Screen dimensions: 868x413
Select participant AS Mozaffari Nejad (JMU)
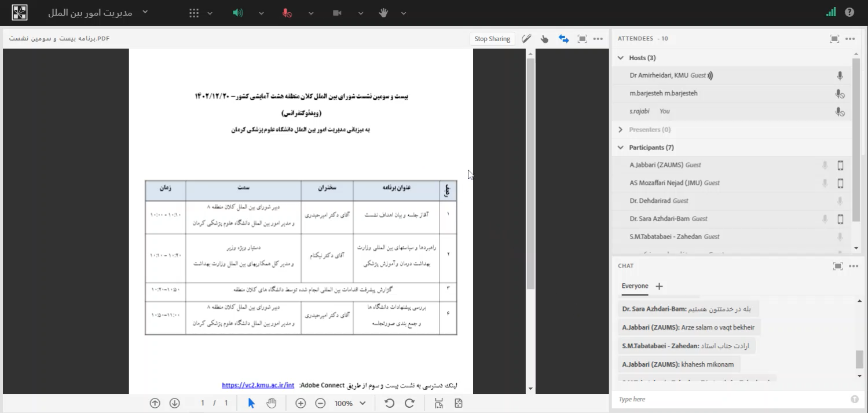coord(732,184)
